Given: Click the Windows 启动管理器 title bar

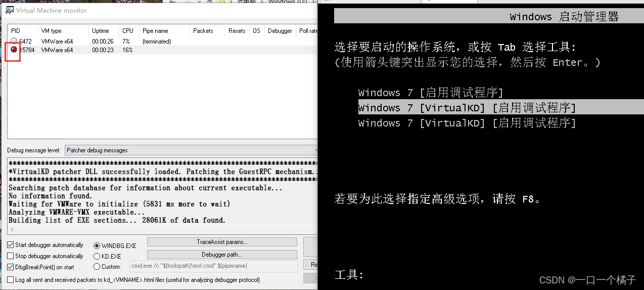Looking at the screenshot, I should (x=489, y=17).
